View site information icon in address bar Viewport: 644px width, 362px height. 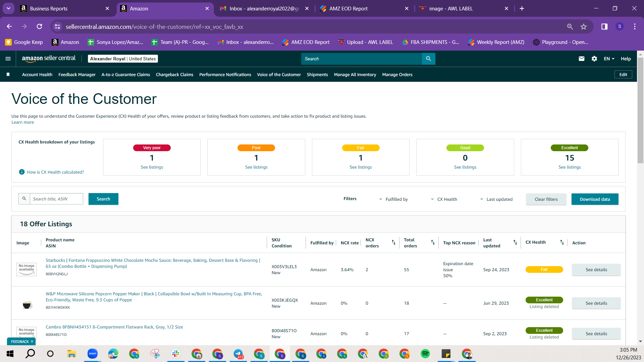[58, 26]
